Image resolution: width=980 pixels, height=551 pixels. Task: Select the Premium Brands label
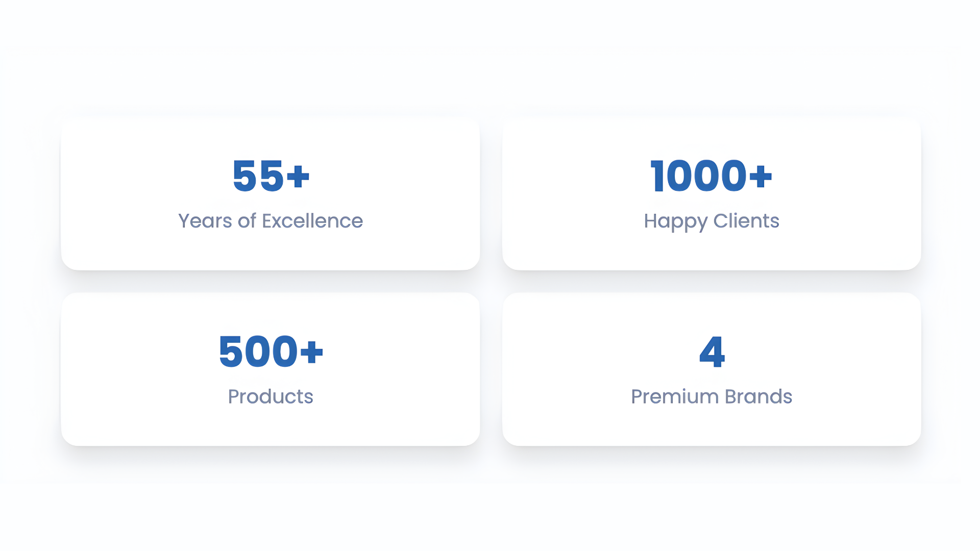click(x=712, y=396)
